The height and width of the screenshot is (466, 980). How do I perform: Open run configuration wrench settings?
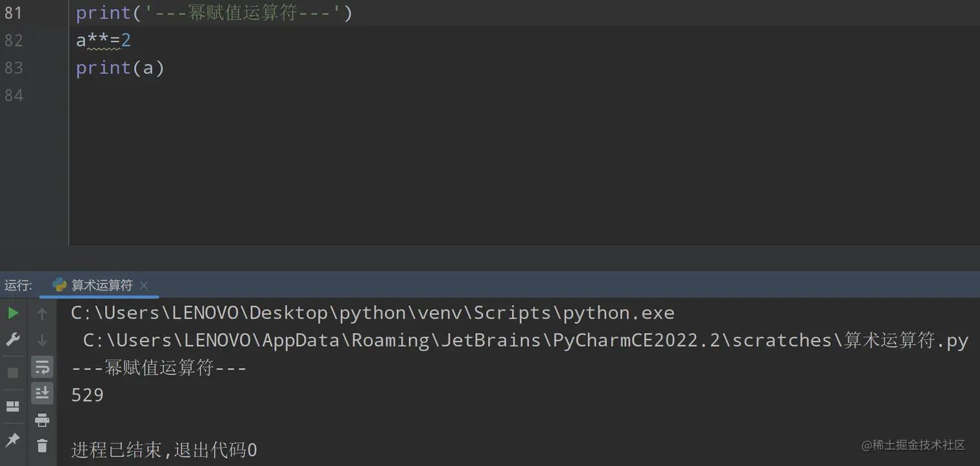(13, 340)
